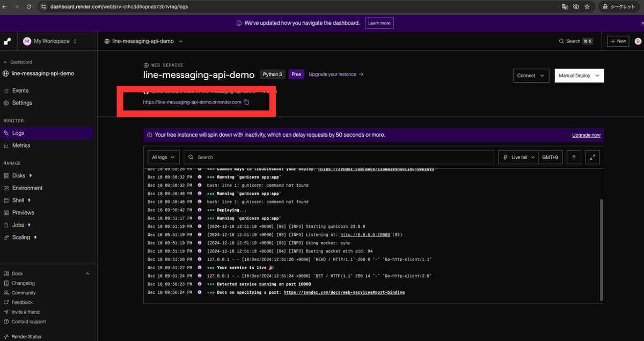Click the Community people icon
Image resolution: width=644 pixels, height=341 pixels.
pyautogui.click(x=6, y=293)
